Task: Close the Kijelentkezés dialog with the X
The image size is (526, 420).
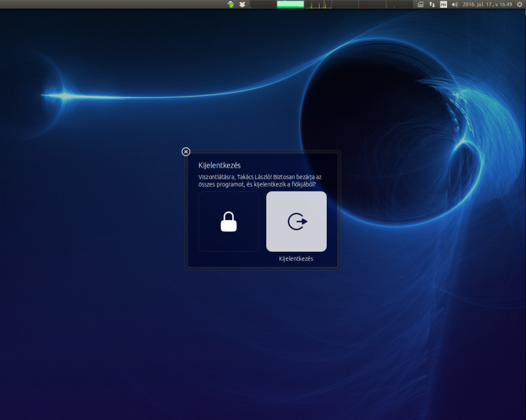Action: (186, 152)
